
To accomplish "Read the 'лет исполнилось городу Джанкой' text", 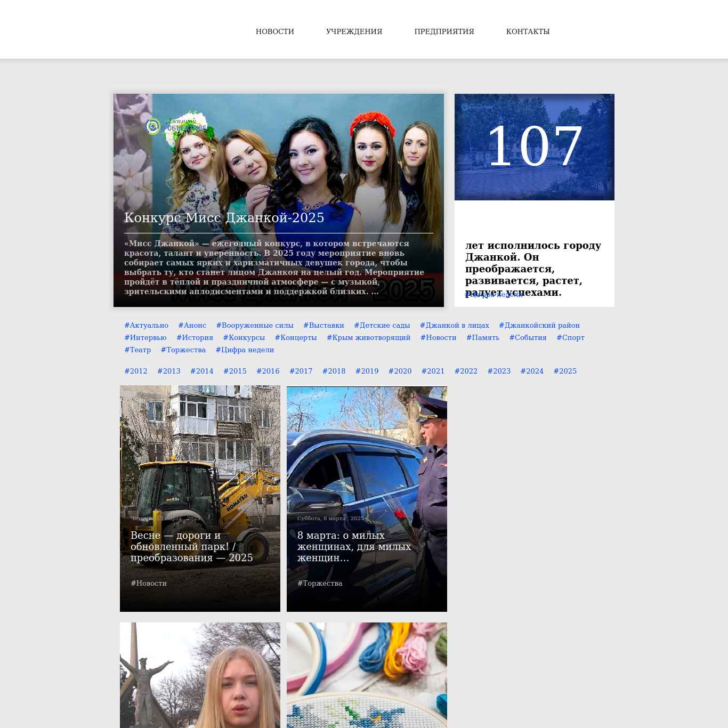I will [x=533, y=269].
